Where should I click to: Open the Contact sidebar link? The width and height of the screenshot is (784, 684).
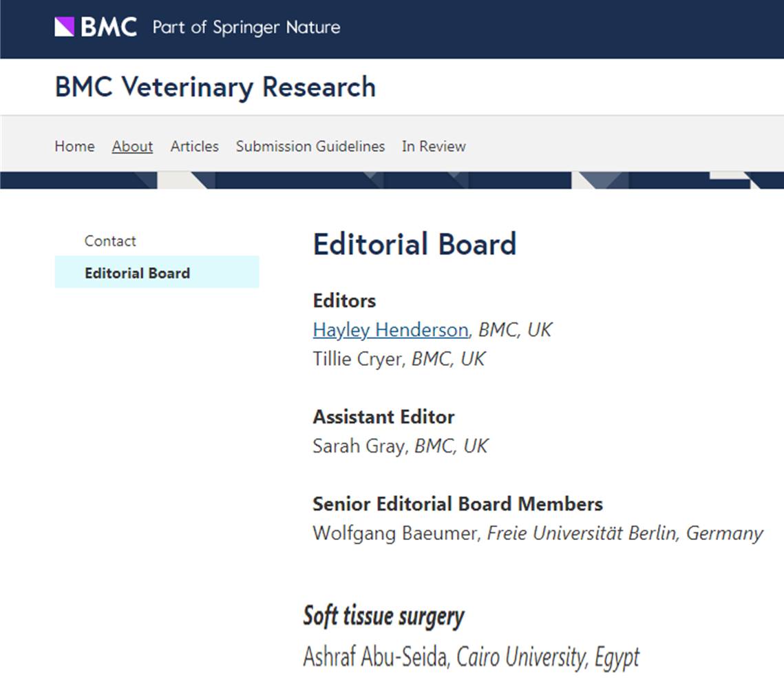(x=110, y=241)
